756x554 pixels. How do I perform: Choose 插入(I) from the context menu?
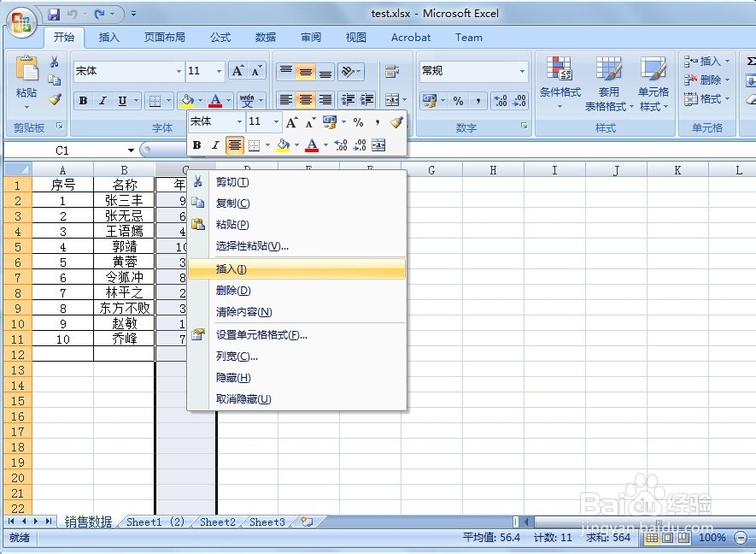[x=297, y=268]
